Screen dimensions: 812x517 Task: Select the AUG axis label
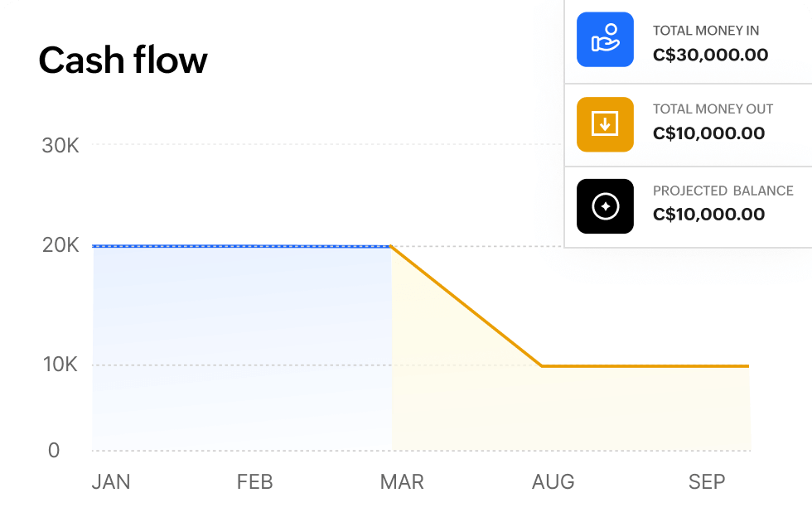(x=553, y=481)
